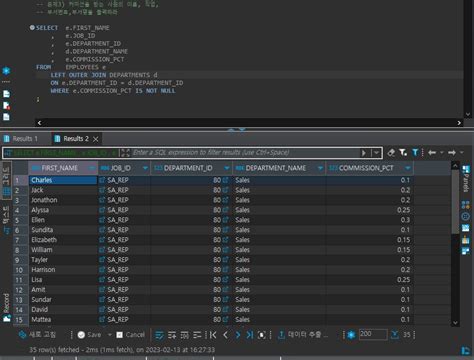Screen dimensions: 474x360
Task: Open COMMISSION_PCT column filter dropdown
Action: tap(408, 168)
